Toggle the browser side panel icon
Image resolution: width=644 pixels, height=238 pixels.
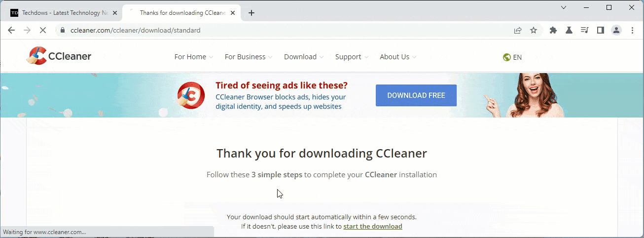click(601, 30)
